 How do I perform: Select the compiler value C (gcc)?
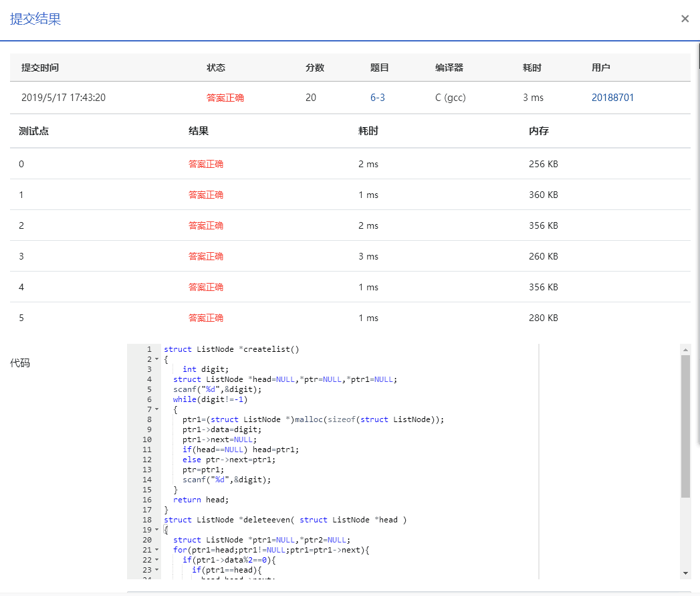click(451, 98)
